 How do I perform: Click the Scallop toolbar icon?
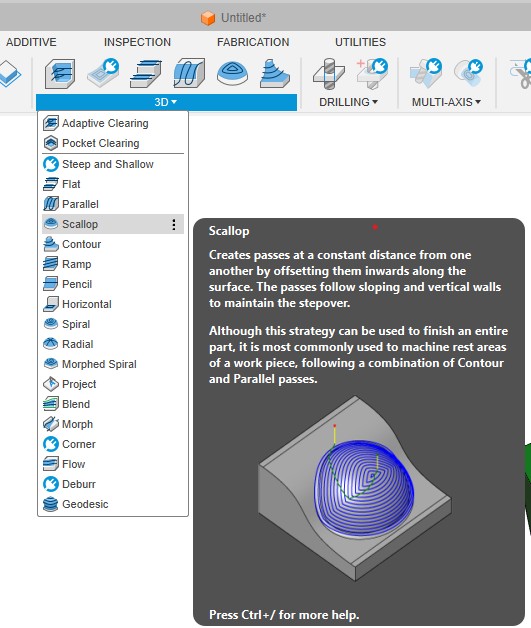(232, 73)
